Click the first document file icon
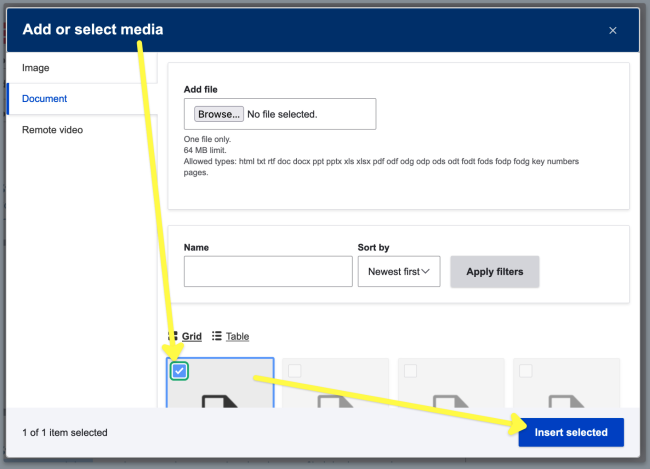Screen dimensions: 650x469 pos(220,399)
